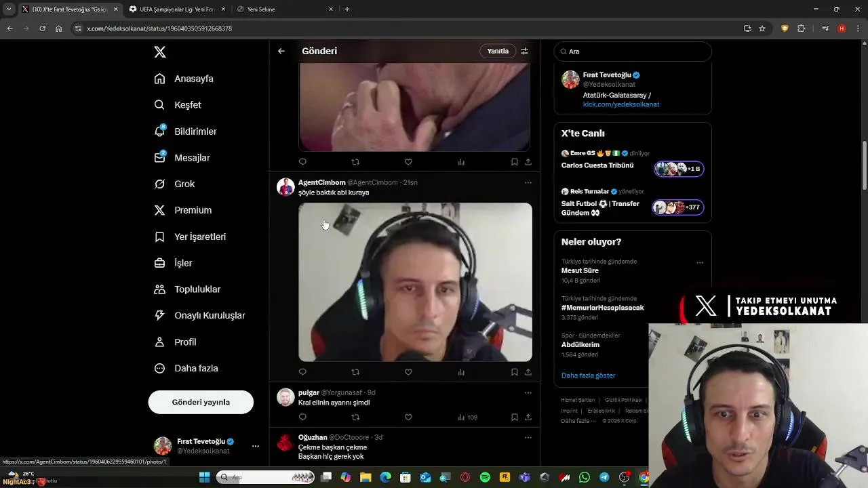868x488 pixels.
Task: Open Profil page
Action: point(175,342)
